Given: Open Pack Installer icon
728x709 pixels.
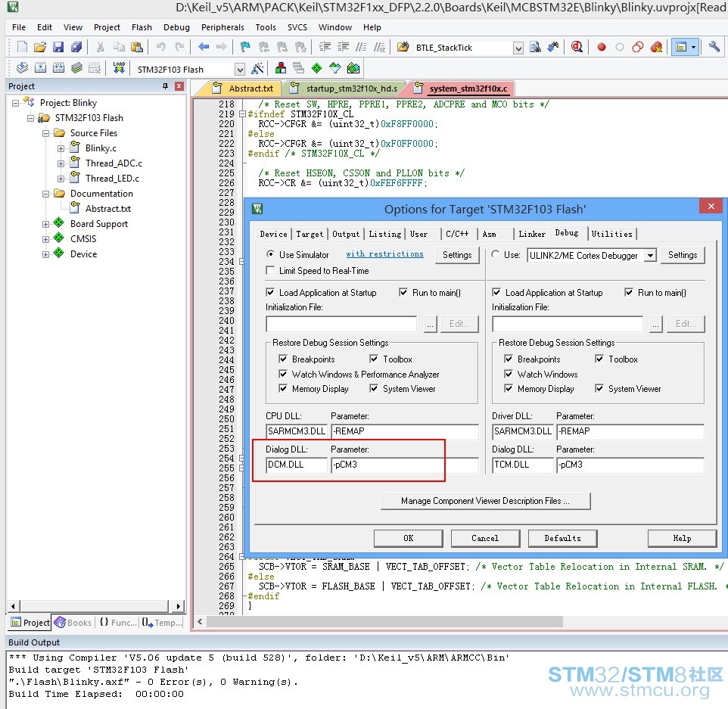Looking at the screenshot, I should (353, 68).
